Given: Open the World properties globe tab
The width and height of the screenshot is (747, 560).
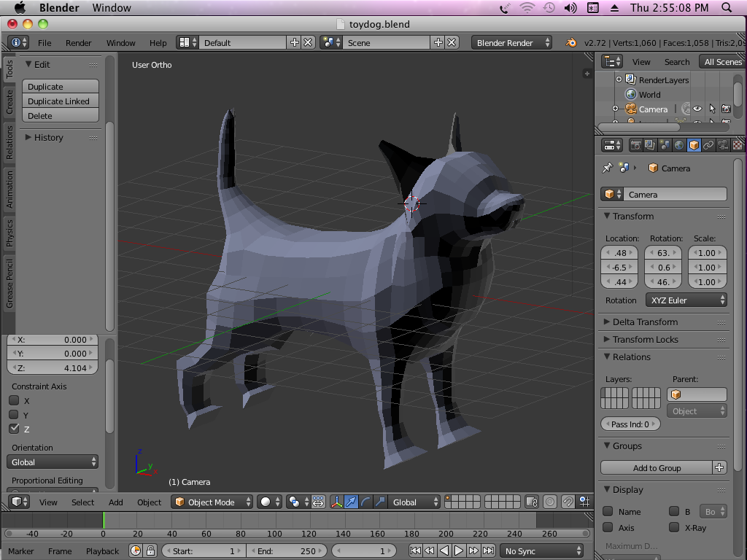Looking at the screenshot, I should tap(679, 145).
